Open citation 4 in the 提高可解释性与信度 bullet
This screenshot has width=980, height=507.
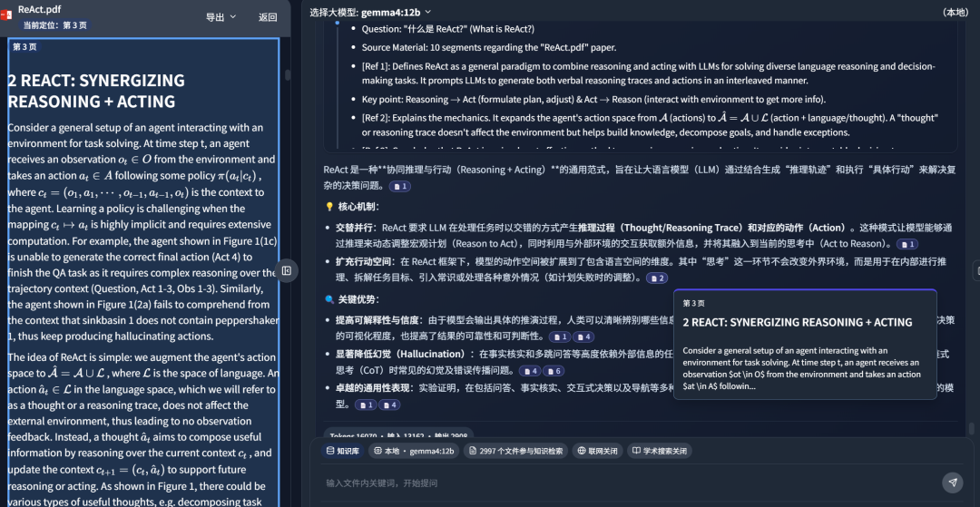[583, 337]
